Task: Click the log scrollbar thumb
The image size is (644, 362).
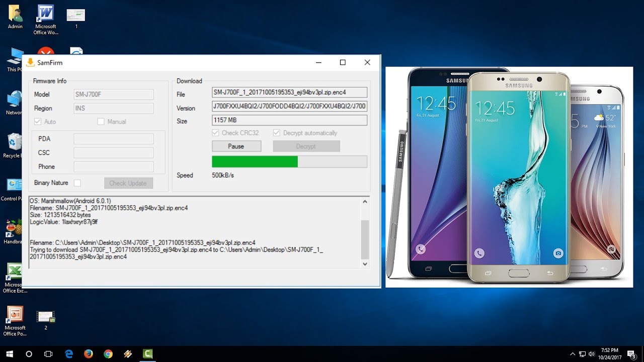Action: pyautogui.click(x=365, y=239)
